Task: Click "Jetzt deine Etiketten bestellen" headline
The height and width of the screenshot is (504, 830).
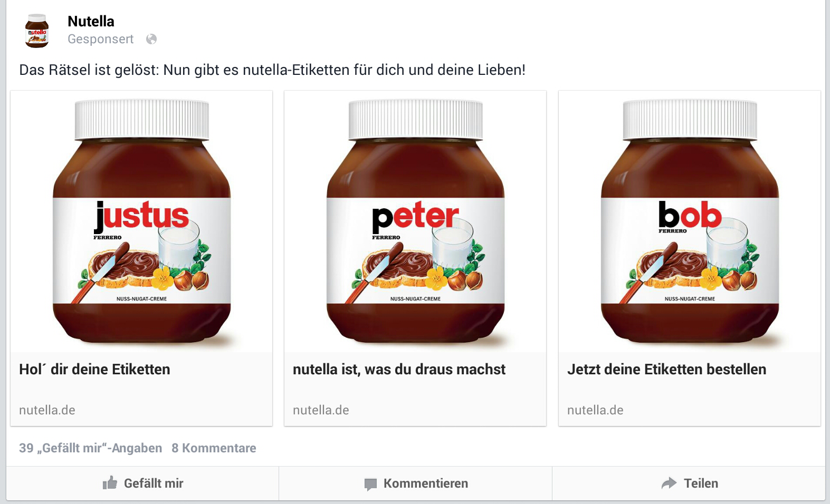Action: pos(666,369)
